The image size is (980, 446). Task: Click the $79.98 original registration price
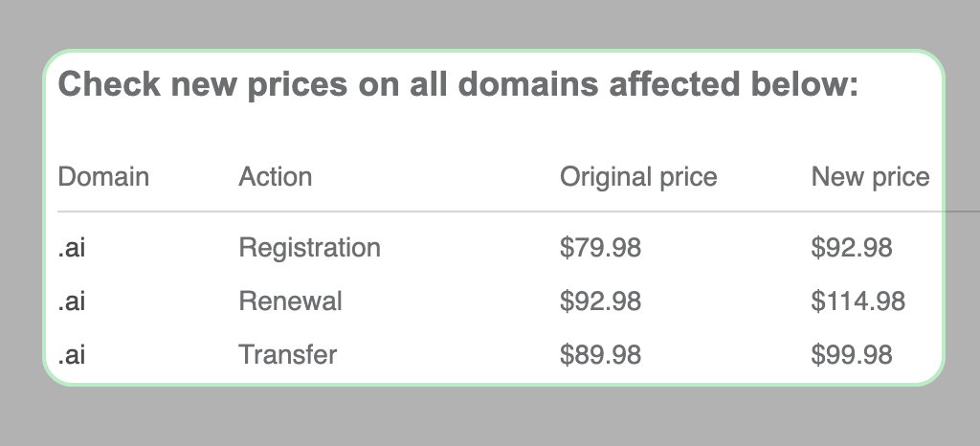[x=600, y=248]
